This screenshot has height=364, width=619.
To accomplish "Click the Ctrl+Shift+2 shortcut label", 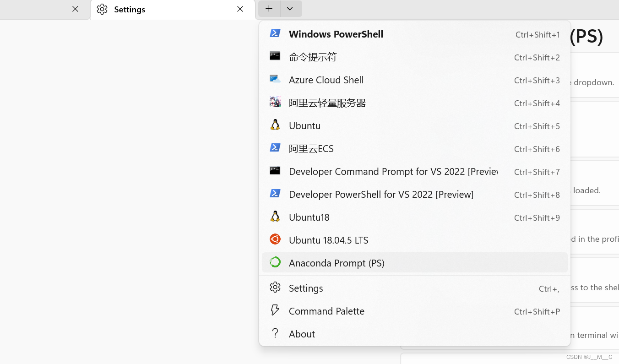I will coord(537,58).
